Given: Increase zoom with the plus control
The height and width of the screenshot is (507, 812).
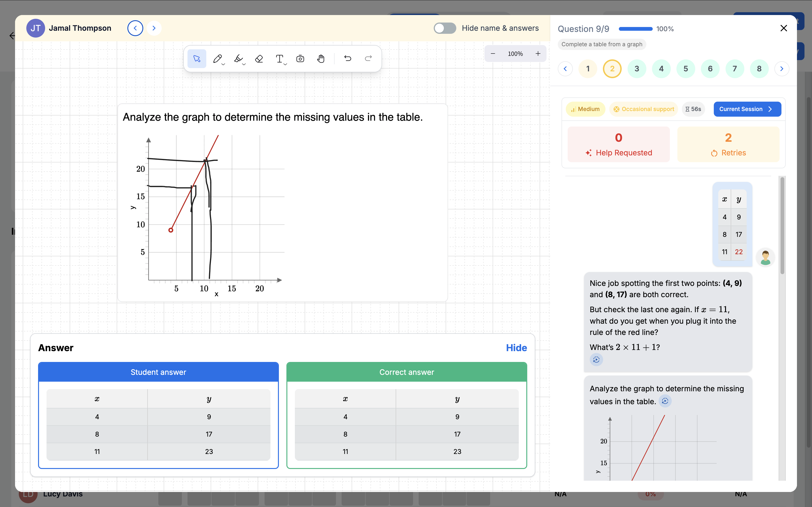Looking at the screenshot, I should (538, 53).
